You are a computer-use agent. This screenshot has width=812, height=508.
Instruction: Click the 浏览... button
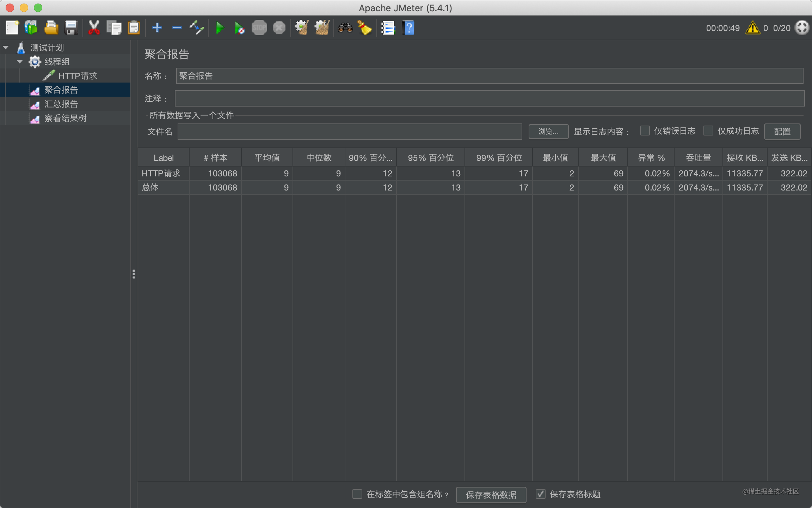point(548,131)
